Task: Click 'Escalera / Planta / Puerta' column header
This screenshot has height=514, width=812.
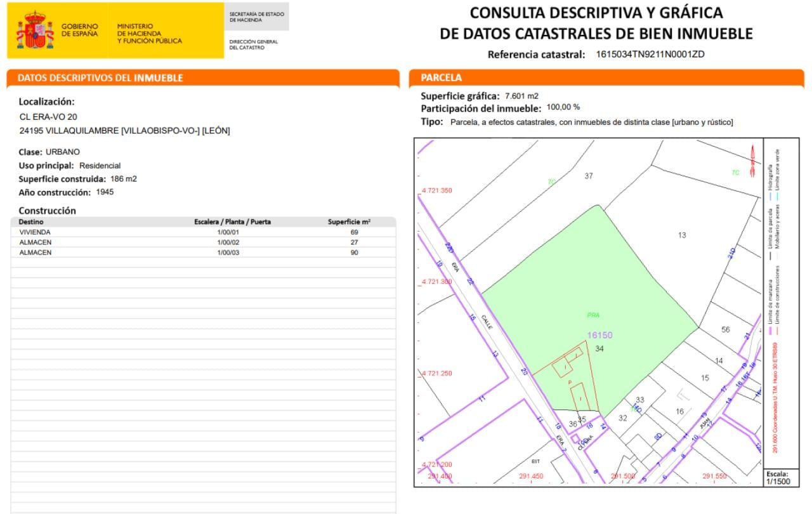Action: tap(233, 222)
